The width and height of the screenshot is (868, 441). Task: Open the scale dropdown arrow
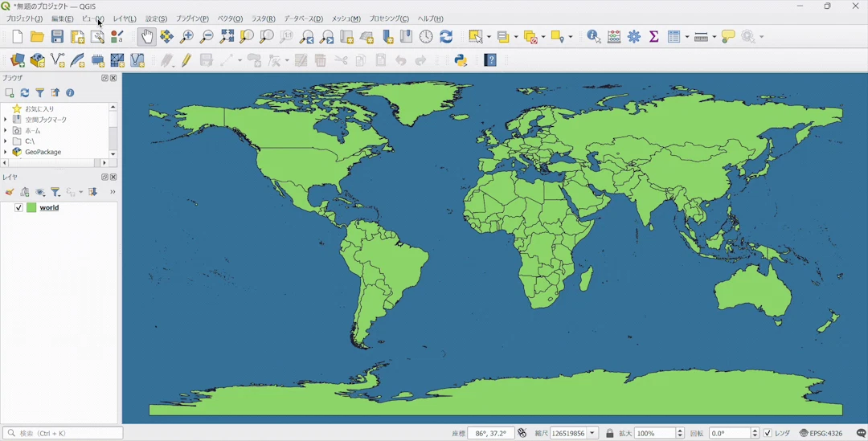pyautogui.click(x=592, y=433)
